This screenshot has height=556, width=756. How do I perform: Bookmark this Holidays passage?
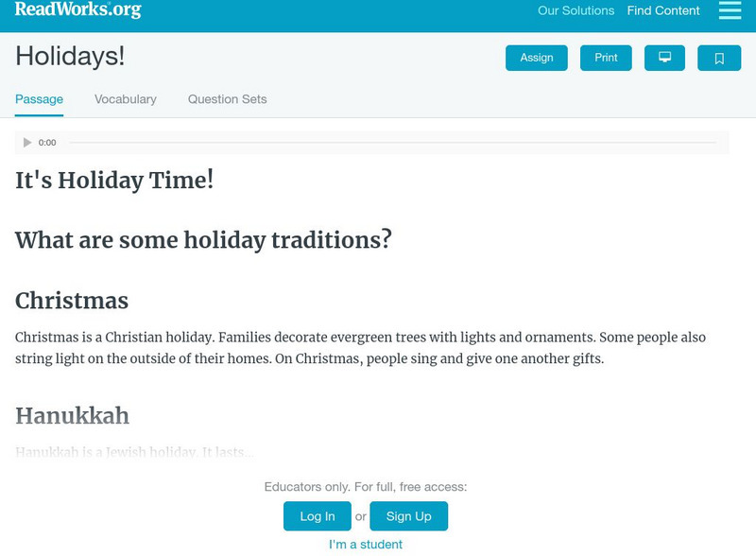[719, 58]
